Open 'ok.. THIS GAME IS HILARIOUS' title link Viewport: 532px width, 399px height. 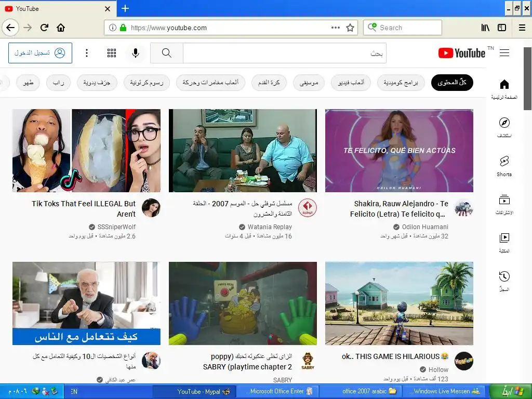click(395, 356)
